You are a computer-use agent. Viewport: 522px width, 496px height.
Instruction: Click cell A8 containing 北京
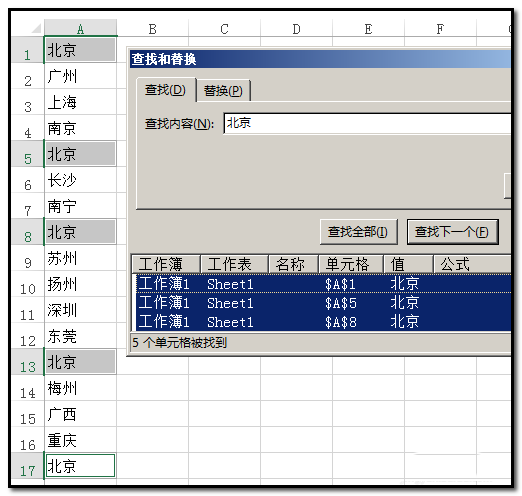click(80, 232)
